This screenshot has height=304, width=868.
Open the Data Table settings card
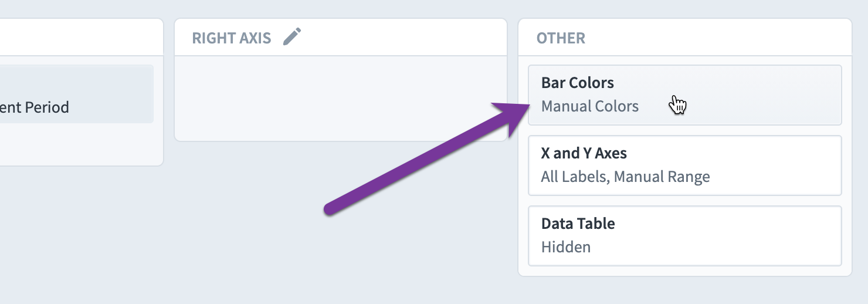click(685, 236)
